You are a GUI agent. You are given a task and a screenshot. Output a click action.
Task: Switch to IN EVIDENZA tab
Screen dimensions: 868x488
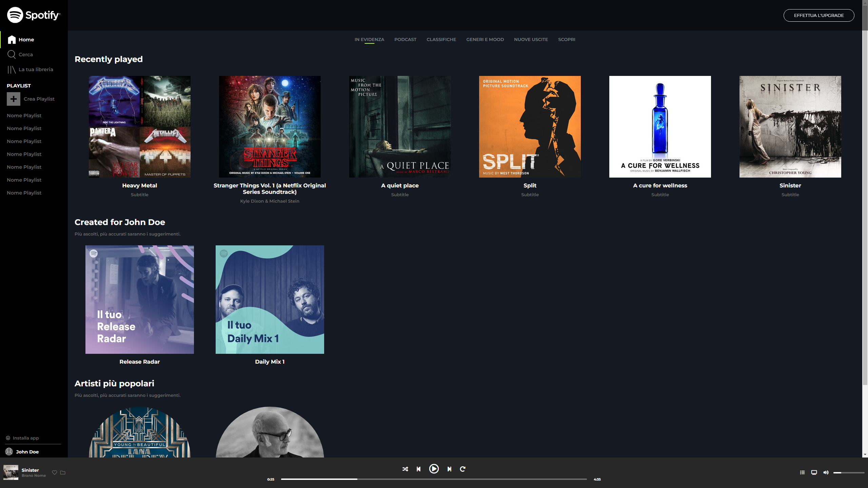pyautogui.click(x=369, y=39)
